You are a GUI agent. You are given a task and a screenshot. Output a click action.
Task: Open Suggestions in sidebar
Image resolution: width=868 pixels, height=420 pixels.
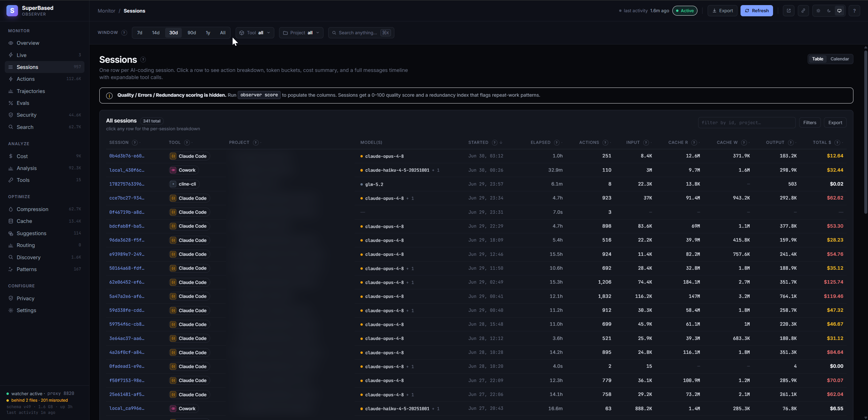click(x=44, y=233)
